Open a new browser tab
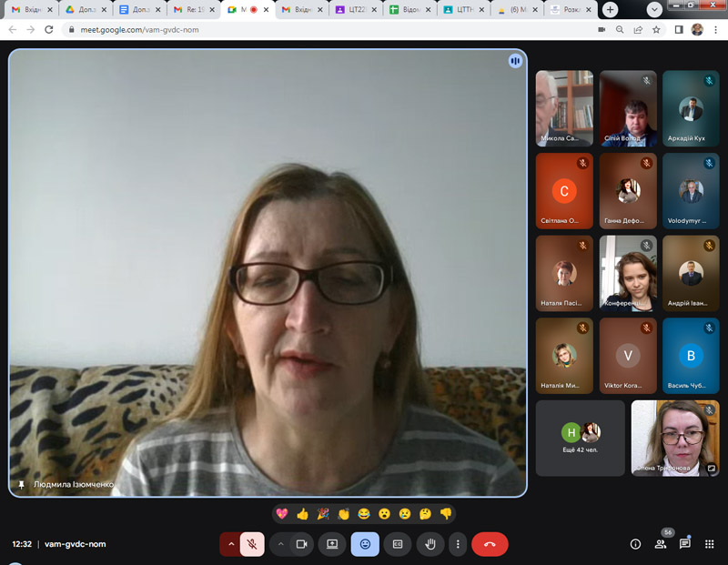728x565 pixels. click(x=611, y=10)
